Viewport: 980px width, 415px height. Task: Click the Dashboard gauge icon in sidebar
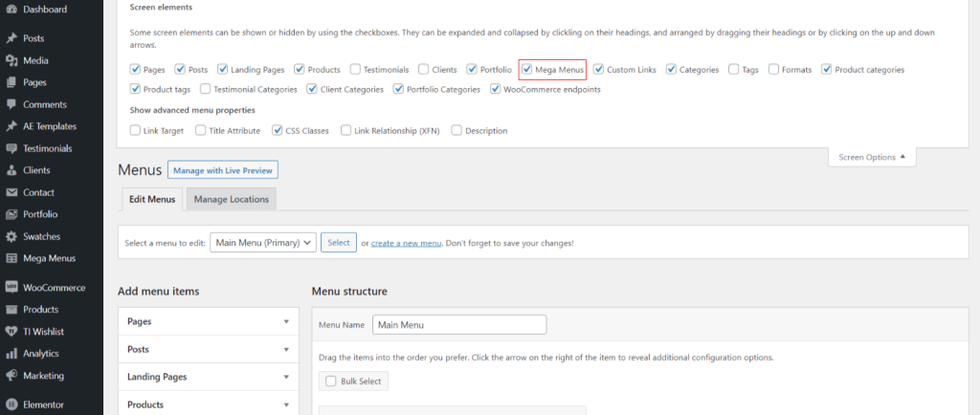[11, 10]
